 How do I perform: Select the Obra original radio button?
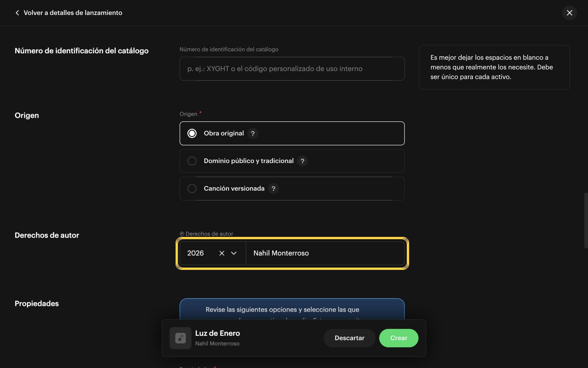(192, 133)
